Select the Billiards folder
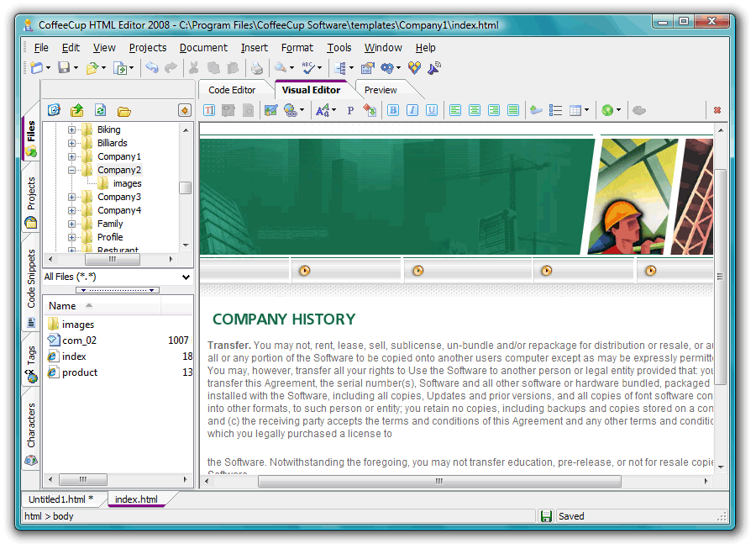Screen dimensions: 756x549 coord(113,143)
